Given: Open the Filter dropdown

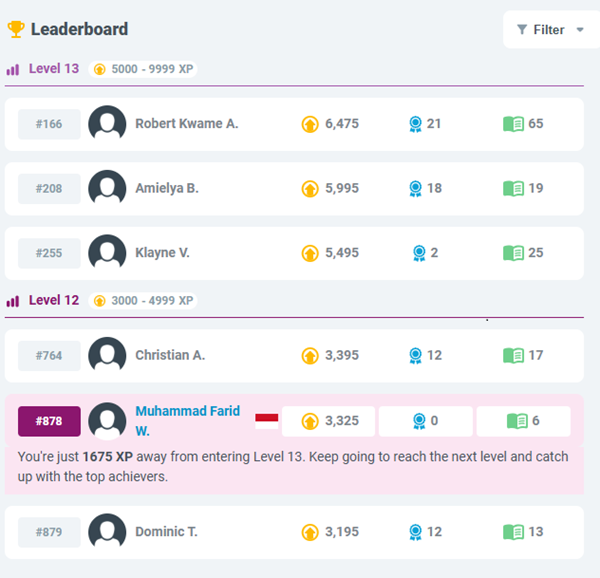Looking at the screenshot, I should point(551,29).
